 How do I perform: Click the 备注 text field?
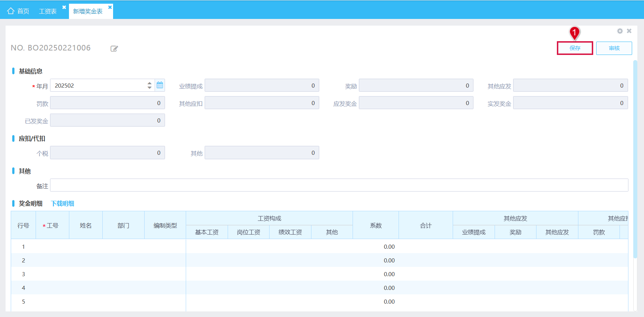(339, 185)
